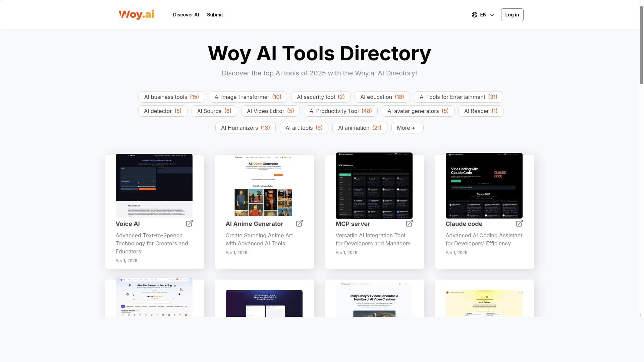Click the Log in button
The width and height of the screenshot is (644, 362).
tap(512, 15)
